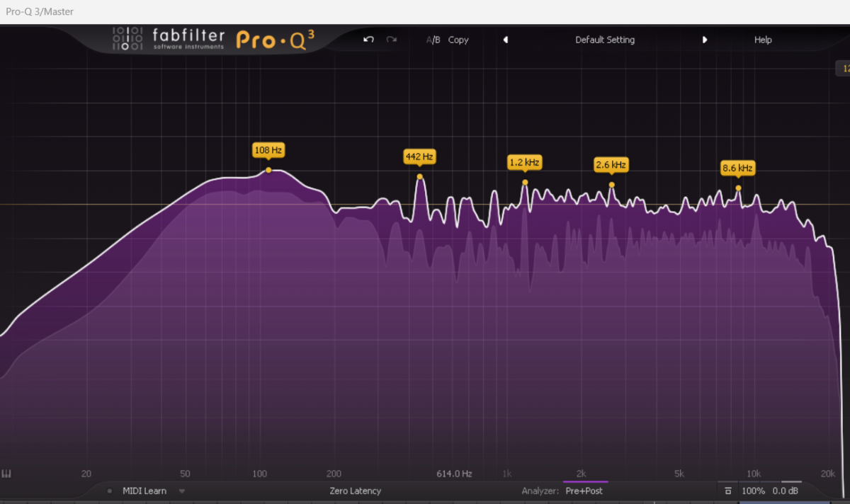Click the 2.6 kHz peak label
Screen dimensions: 850x504
click(x=611, y=165)
